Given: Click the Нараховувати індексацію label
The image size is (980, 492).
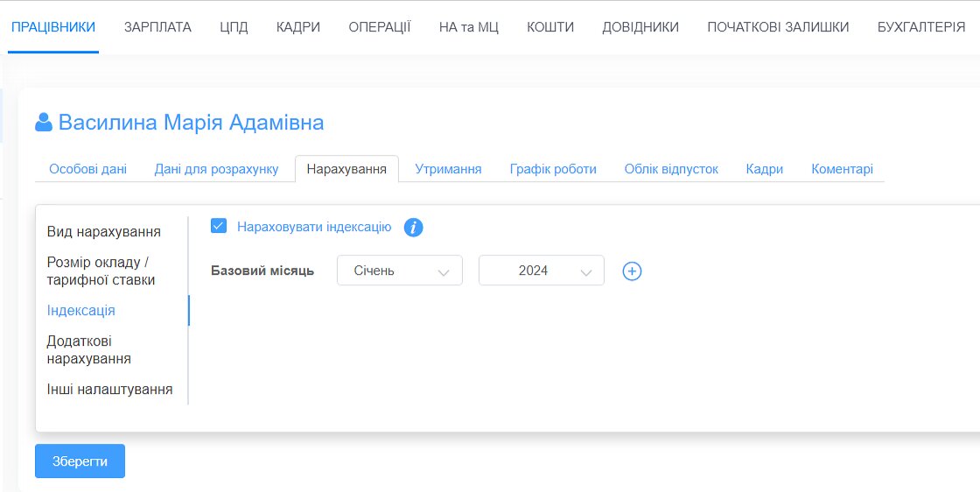Looking at the screenshot, I should (314, 227).
